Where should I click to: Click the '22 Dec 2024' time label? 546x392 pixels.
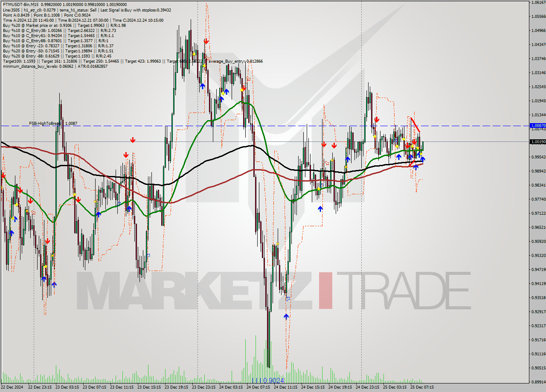[13, 387]
